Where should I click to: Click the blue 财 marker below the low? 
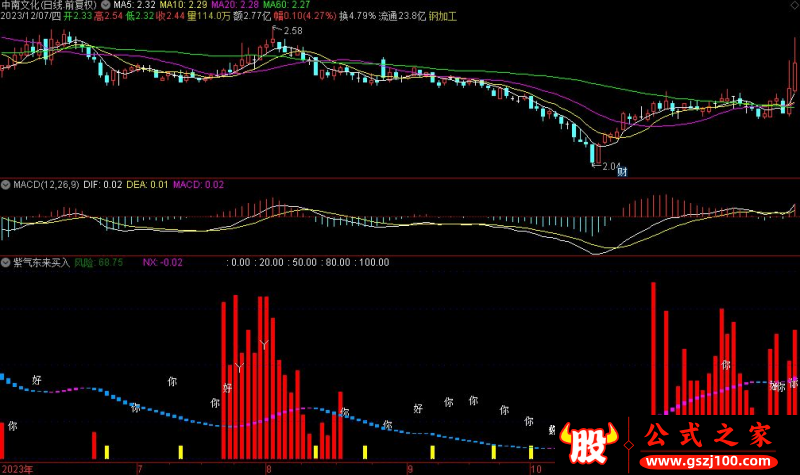pyautogui.click(x=622, y=172)
